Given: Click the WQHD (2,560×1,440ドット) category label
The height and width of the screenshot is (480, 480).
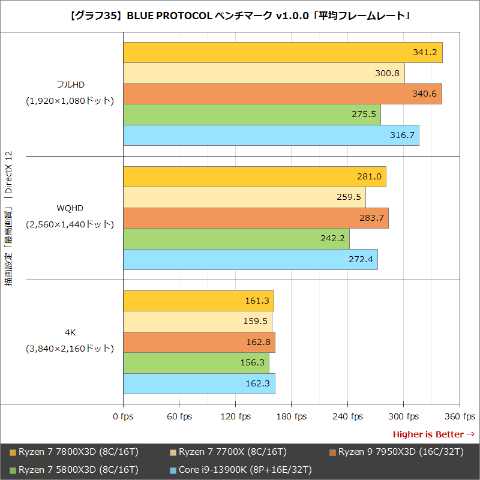Looking at the screenshot, I should click(70, 216).
